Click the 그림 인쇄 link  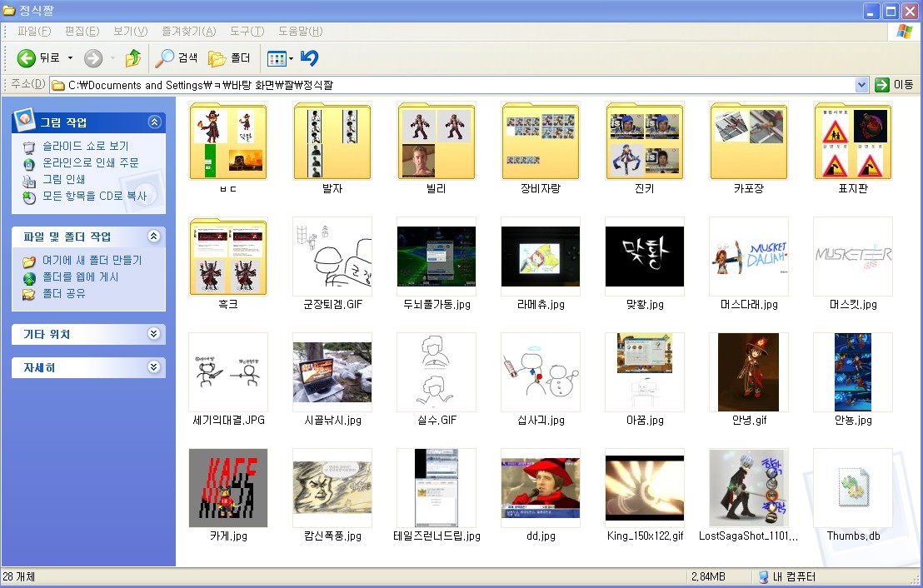coord(63,179)
